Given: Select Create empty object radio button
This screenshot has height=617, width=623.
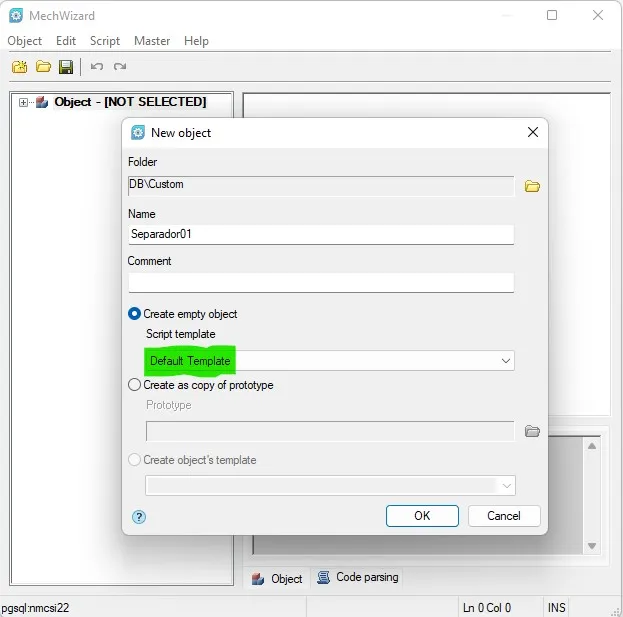Looking at the screenshot, I should click(x=134, y=314).
